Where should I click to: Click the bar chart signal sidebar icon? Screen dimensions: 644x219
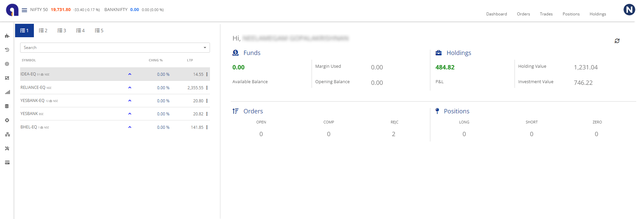coord(7,92)
